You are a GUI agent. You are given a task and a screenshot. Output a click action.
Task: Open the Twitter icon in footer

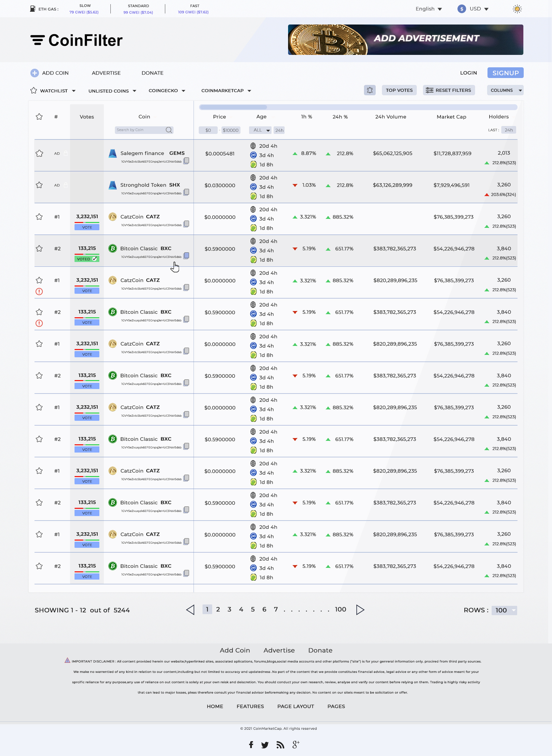tap(265, 745)
